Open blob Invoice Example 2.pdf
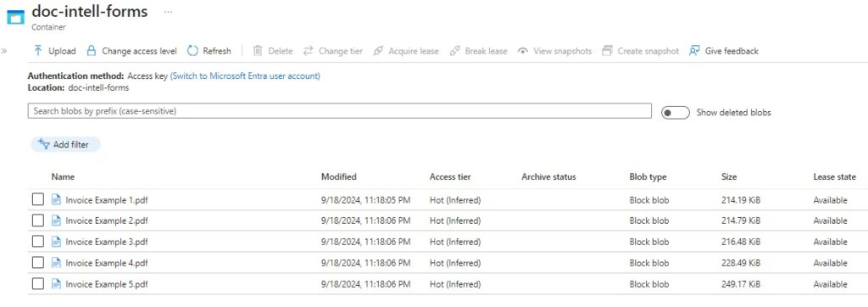Image resolution: width=868 pixels, height=307 pixels. (106, 221)
